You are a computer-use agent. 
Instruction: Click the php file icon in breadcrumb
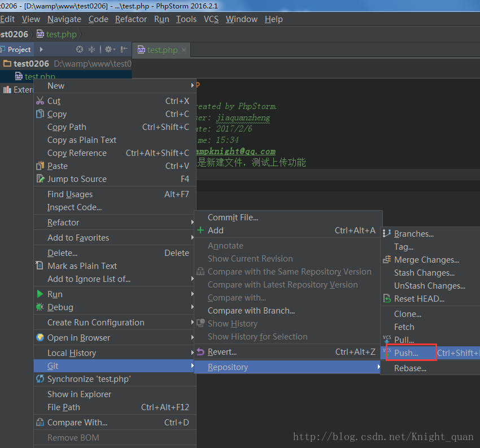tap(40, 34)
